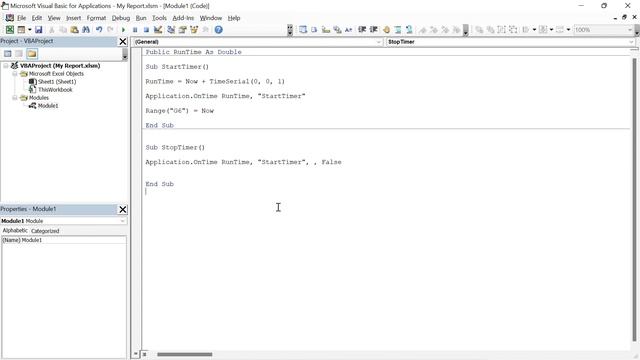
Task: Open the Format menu
Action: point(96,18)
